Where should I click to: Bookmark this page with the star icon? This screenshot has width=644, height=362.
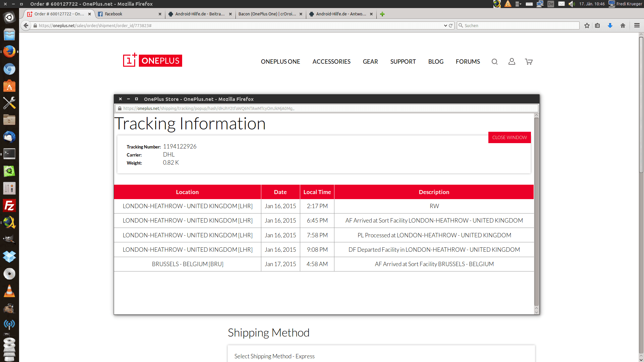(587, 25)
